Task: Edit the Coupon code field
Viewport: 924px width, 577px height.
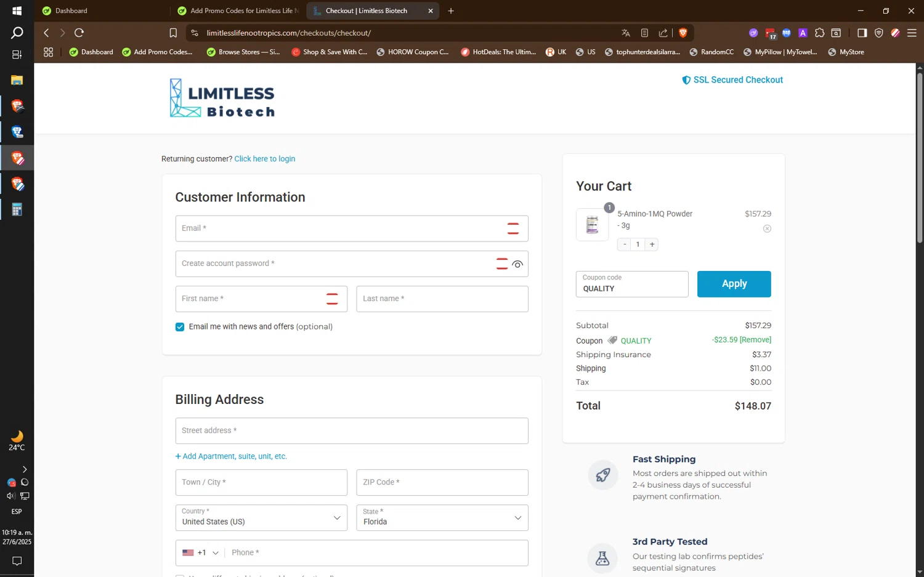Action: [x=632, y=284]
